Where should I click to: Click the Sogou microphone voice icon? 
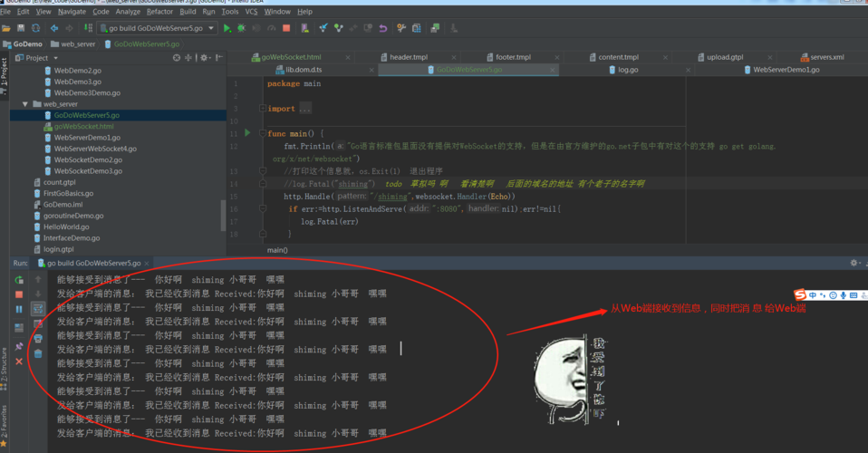(844, 295)
